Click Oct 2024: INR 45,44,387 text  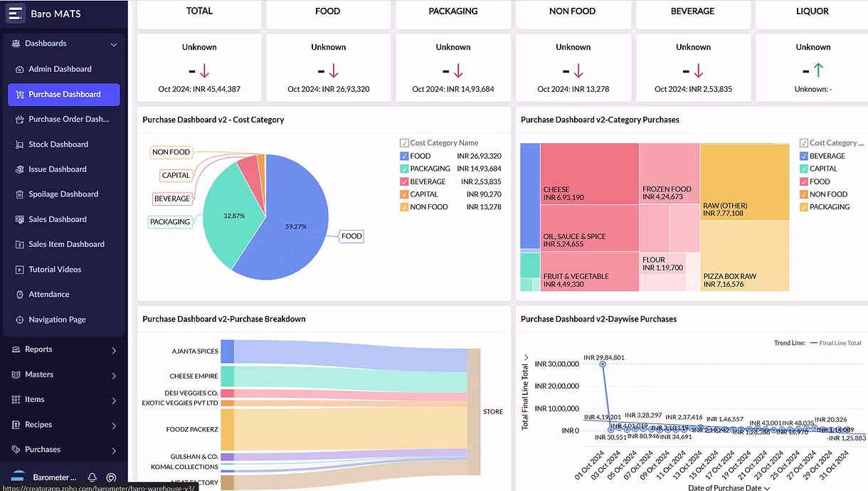click(199, 90)
